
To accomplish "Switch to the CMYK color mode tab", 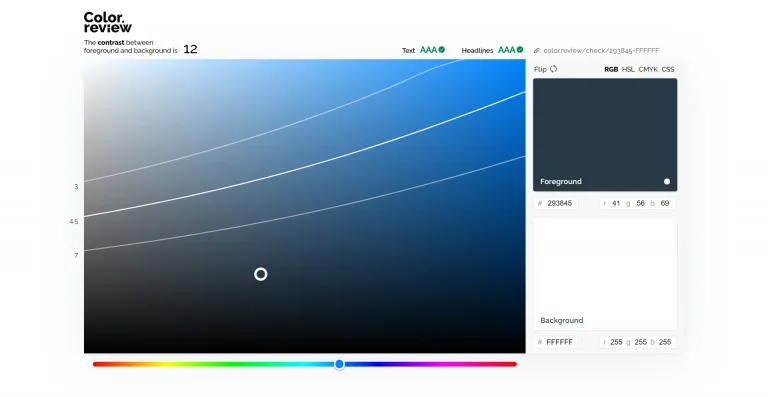I will coord(648,70).
